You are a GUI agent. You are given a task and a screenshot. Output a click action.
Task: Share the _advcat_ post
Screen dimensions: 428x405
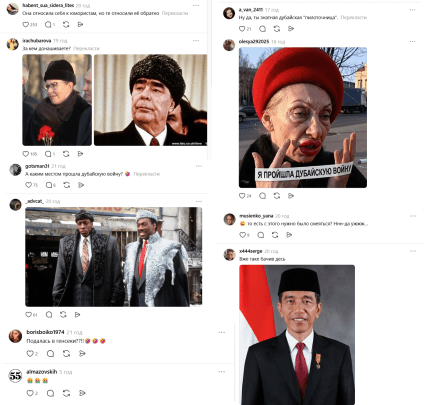point(77,315)
